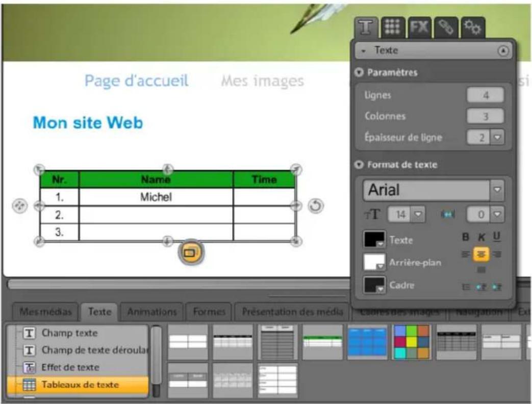This screenshot has width=532, height=404.
Task: Open the character spacing 0 dropdown arrow
Action: 497,214
